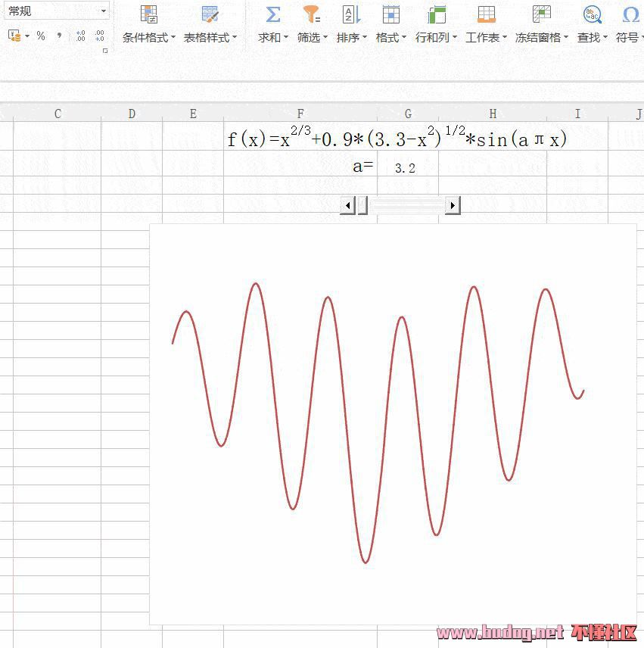Click the increase decimal places button
Viewport: 644px width, 648px height.
tap(80, 36)
